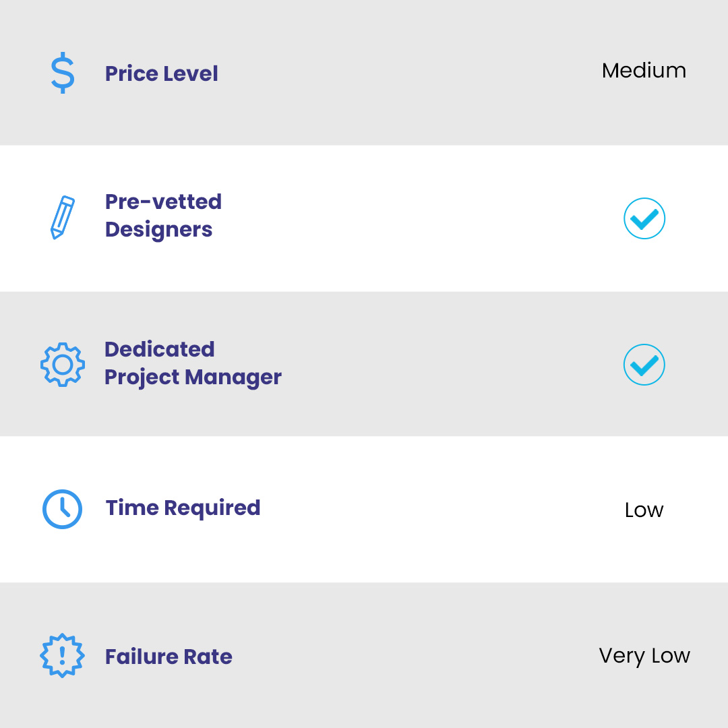Screen dimensions: 728x728
Task: Select the 'Designers' text line
Action: tap(158, 230)
